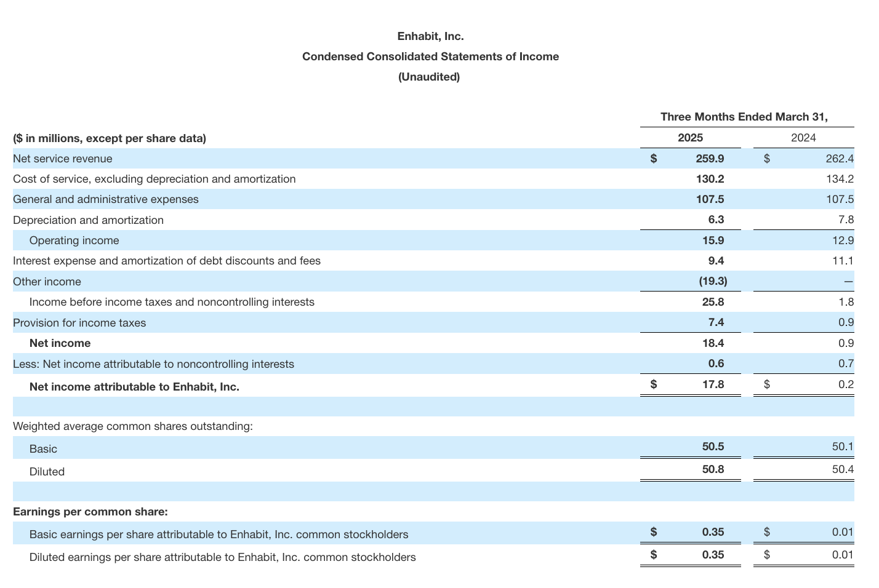The image size is (879, 588).
Task: Click the Earnings per common share heading
Action: (x=90, y=512)
